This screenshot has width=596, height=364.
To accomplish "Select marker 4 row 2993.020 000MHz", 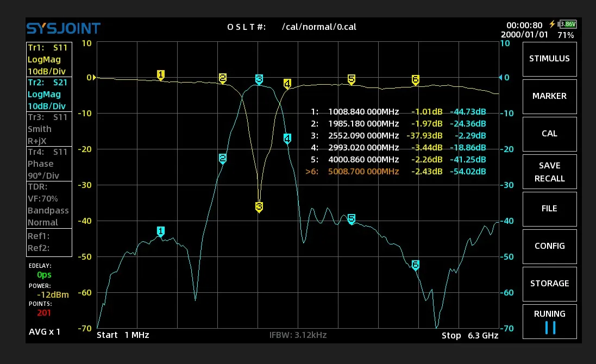I will (398, 147).
